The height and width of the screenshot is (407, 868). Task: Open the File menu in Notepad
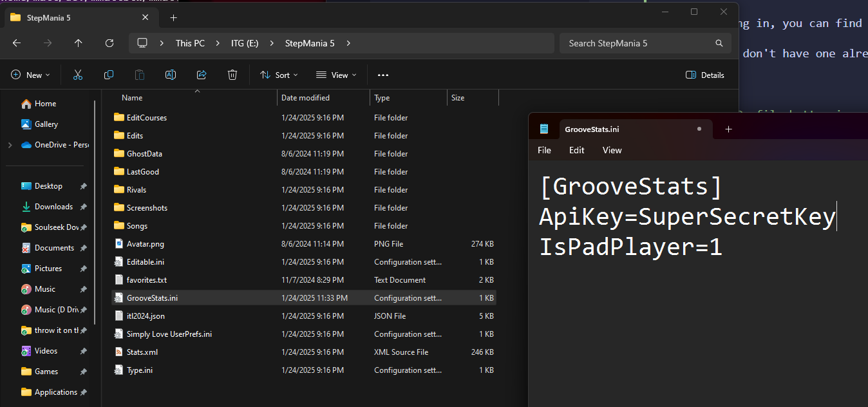[x=544, y=150]
